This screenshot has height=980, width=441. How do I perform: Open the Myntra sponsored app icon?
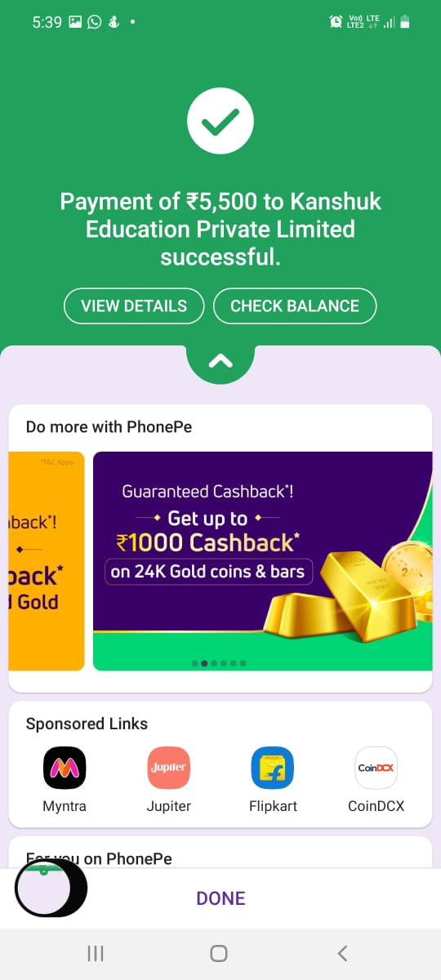click(65, 768)
